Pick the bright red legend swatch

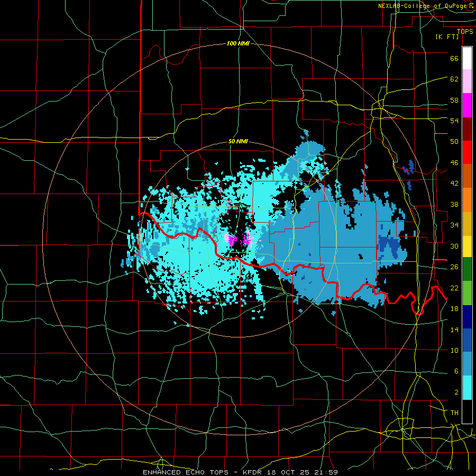(467, 152)
